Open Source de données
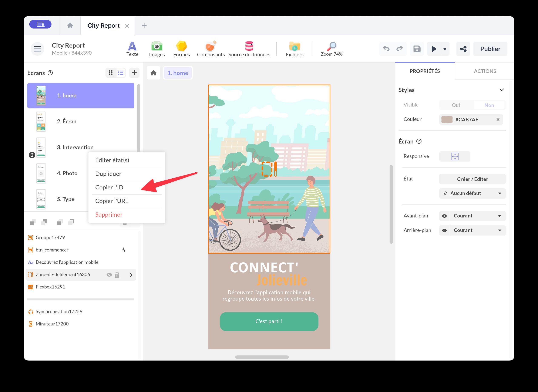Image resolution: width=538 pixels, height=392 pixels. coord(249,49)
